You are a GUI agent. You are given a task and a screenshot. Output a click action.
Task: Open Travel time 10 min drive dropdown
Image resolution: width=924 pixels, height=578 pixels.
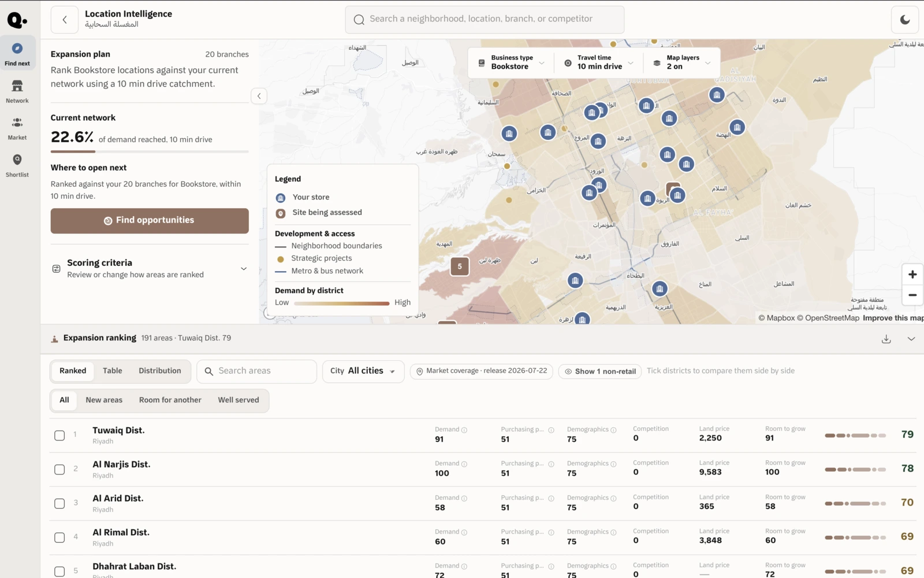click(x=599, y=62)
